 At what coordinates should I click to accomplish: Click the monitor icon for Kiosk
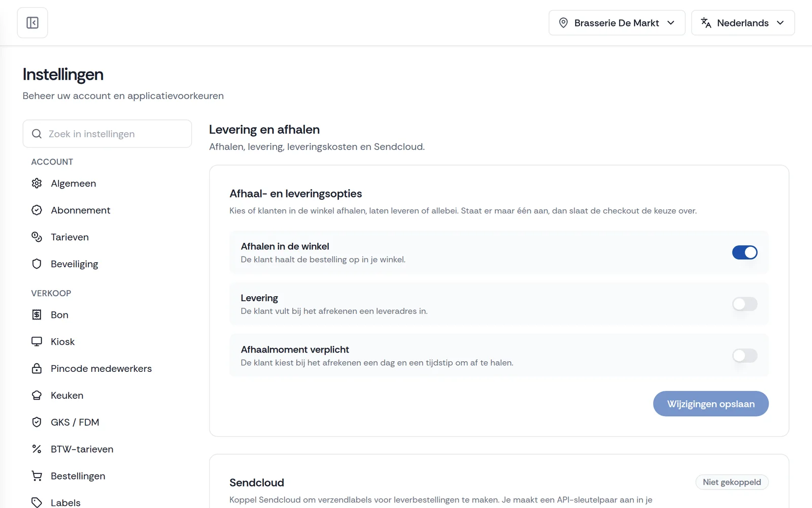coord(37,342)
